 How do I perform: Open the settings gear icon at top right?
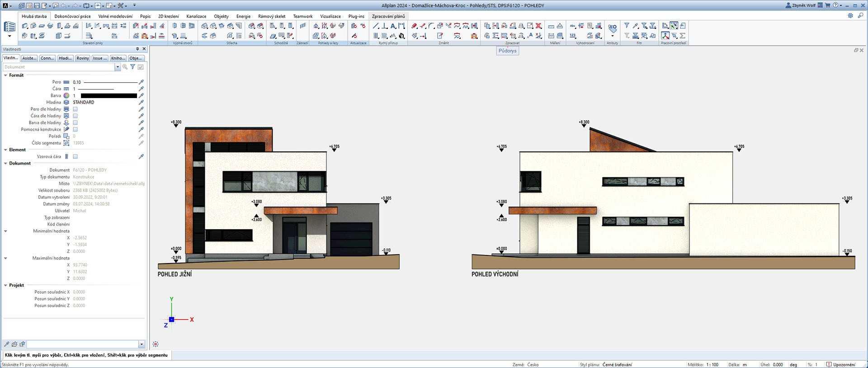(x=850, y=16)
